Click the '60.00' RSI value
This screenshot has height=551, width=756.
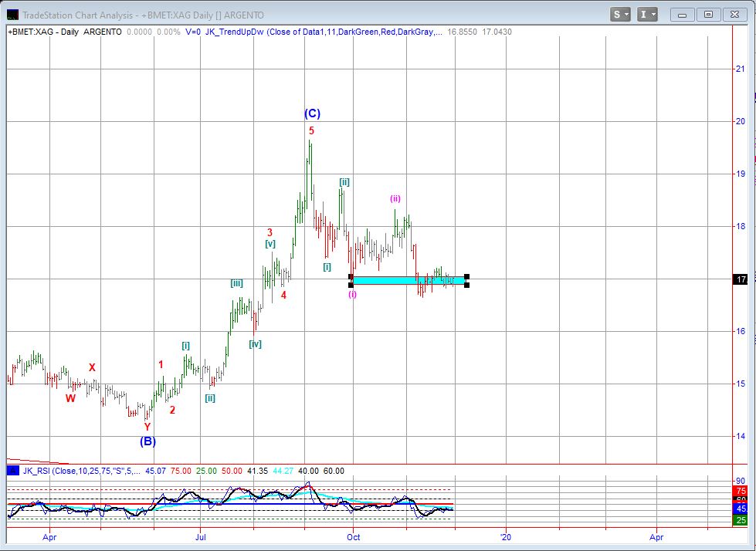click(334, 471)
